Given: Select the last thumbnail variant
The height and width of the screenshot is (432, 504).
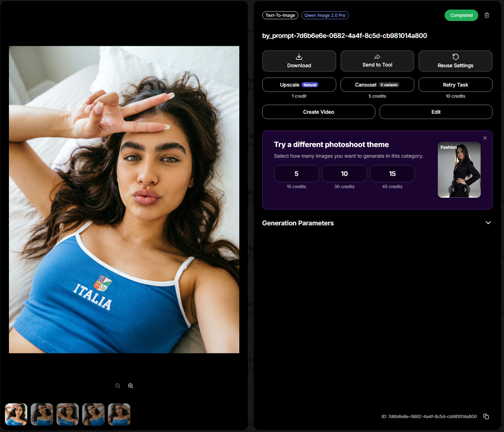Looking at the screenshot, I should tap(119, 414).
